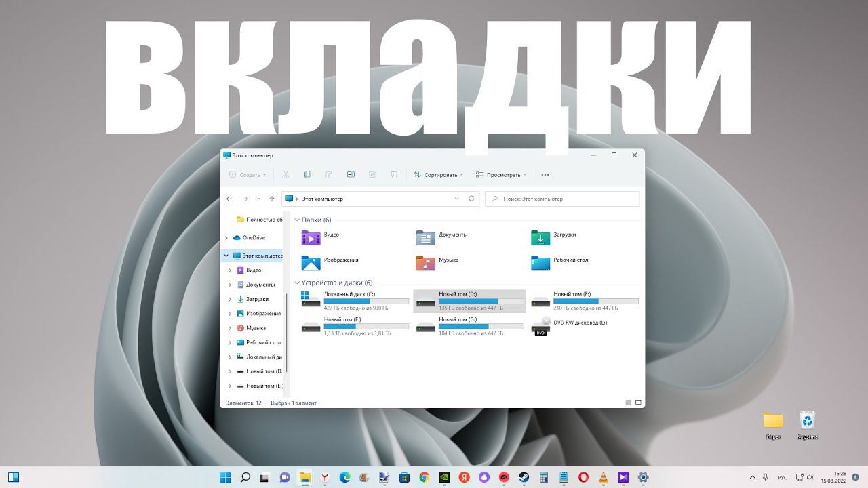
Task: Click the Widgets icon at taskbar left
Action: (x=13, y=477)
